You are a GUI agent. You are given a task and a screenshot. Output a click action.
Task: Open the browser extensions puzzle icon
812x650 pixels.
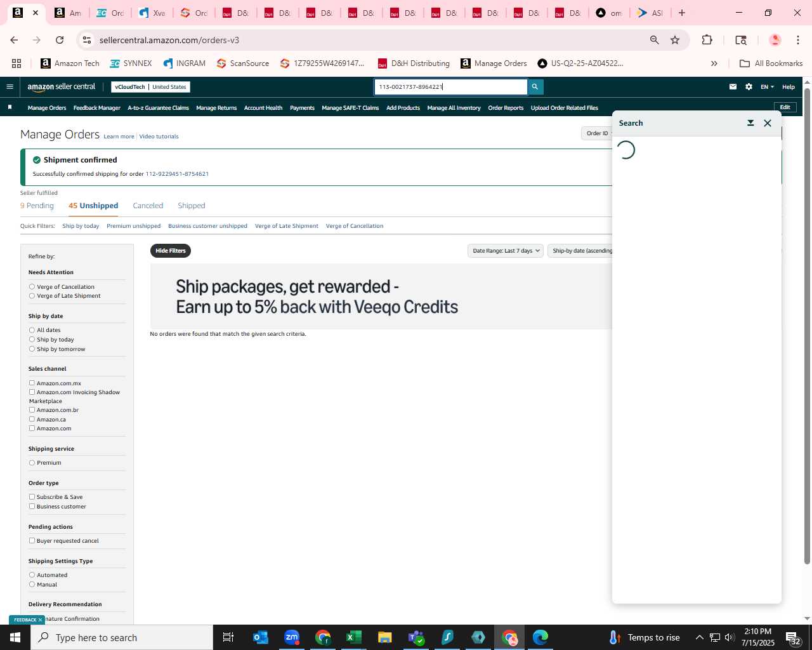coord(707,40)
